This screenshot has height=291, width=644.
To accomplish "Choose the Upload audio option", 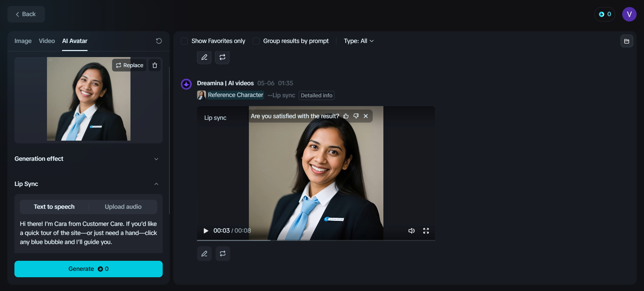I will coord(123,207).
